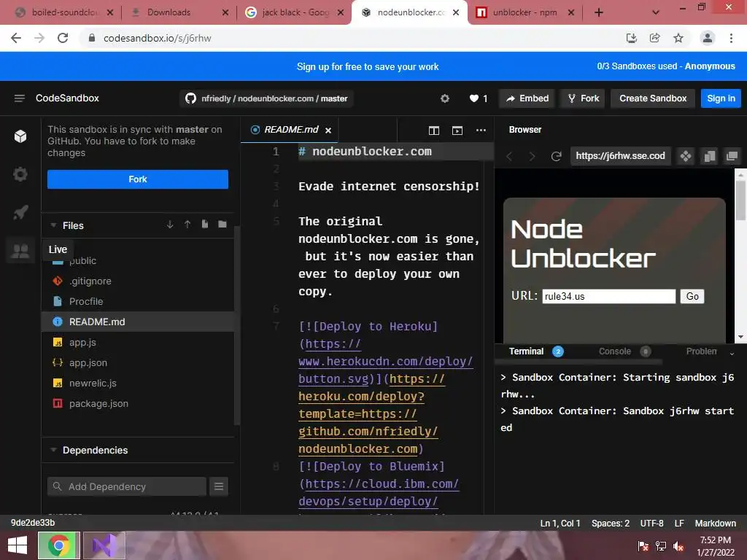Open Visual Studio from the Windows taskbar

pos(104,545)
